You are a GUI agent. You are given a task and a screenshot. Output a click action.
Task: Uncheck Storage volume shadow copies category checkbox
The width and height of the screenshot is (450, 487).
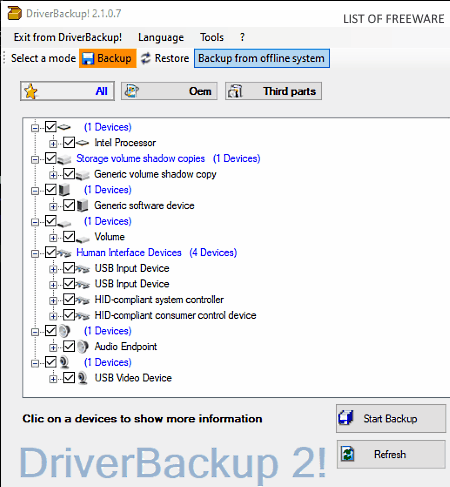click(x=51, y=158)
